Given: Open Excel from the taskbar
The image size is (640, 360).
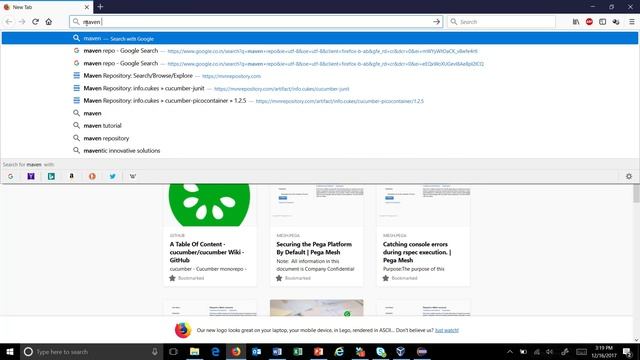Looking at the screenshot, I should pos(298,351).
